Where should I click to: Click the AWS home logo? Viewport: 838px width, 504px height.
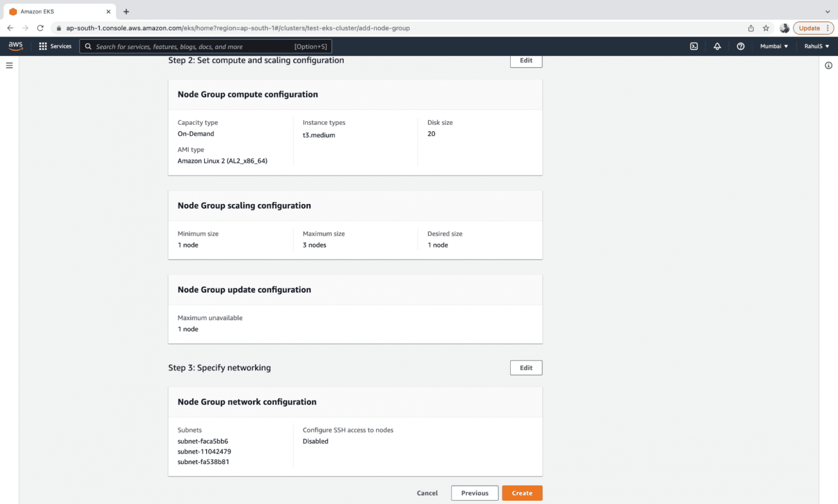(x=16, y=46)
